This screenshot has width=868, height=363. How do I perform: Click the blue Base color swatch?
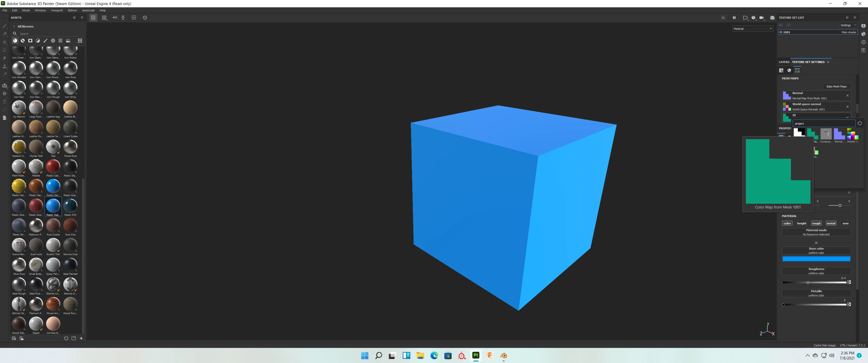816,259
